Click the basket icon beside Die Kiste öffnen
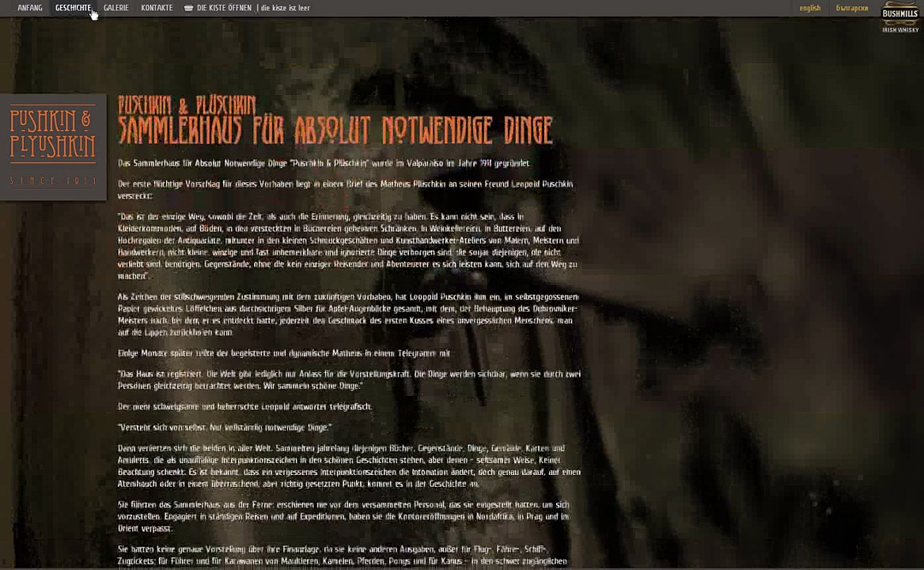The height and width of the screenshot is (570, 924). (188, 8)
